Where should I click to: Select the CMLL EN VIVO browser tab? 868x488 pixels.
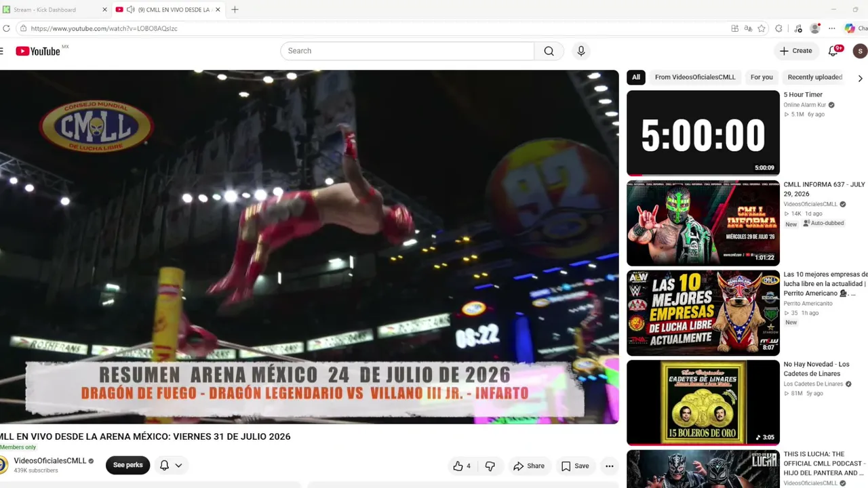point(168,9)
